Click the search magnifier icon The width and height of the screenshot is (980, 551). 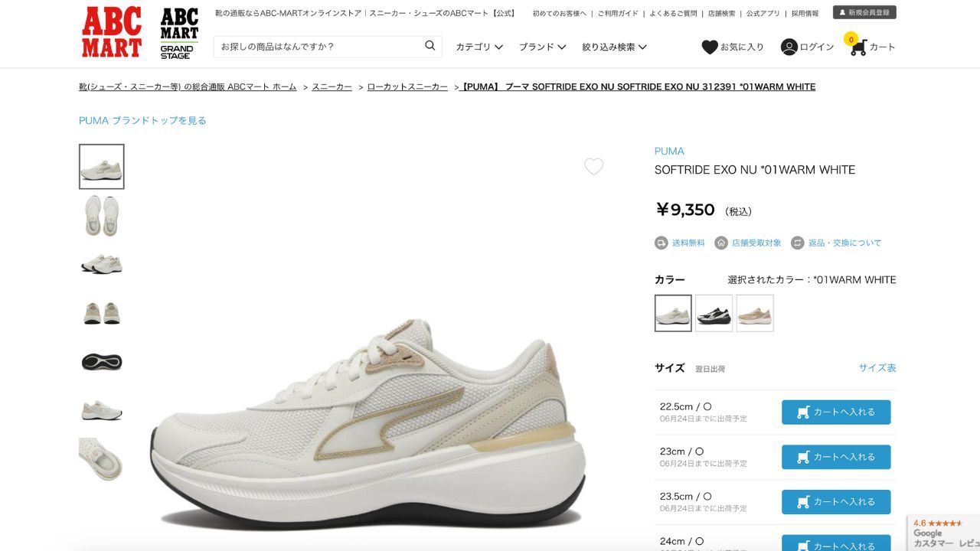(x=430, y=46)
